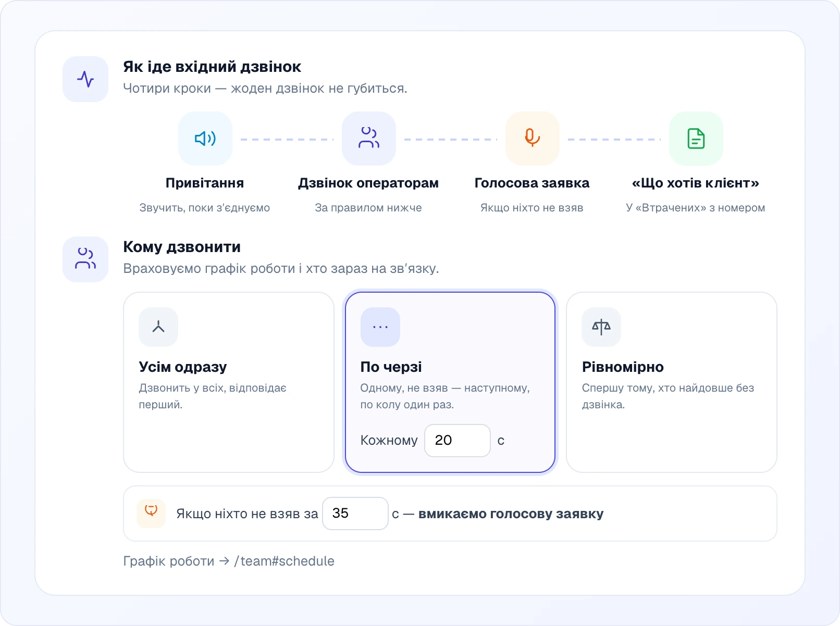The width and height of the screenshot is (840, 626).
Task: Click the 'Дзвінок операторам' step title
Action: click(368, 183)
